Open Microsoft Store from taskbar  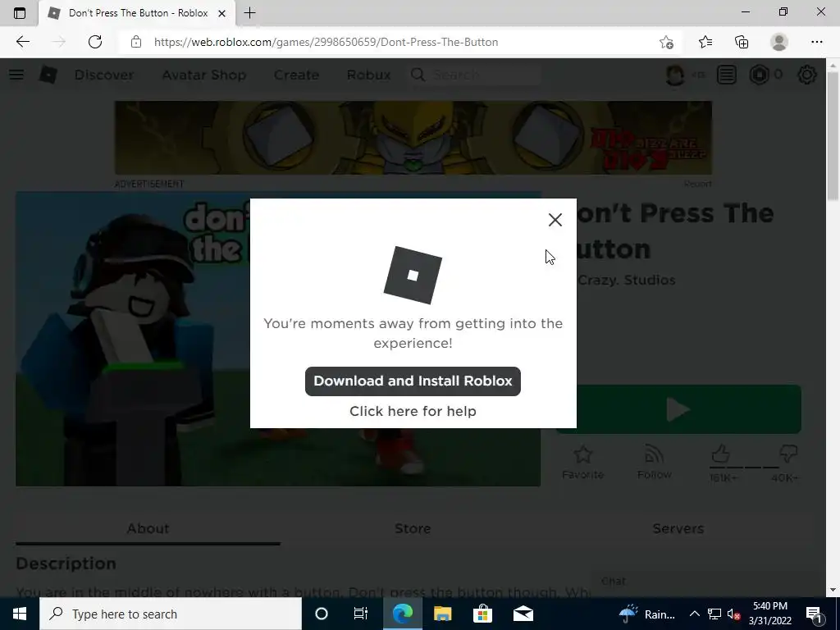[x=482, y=614]
